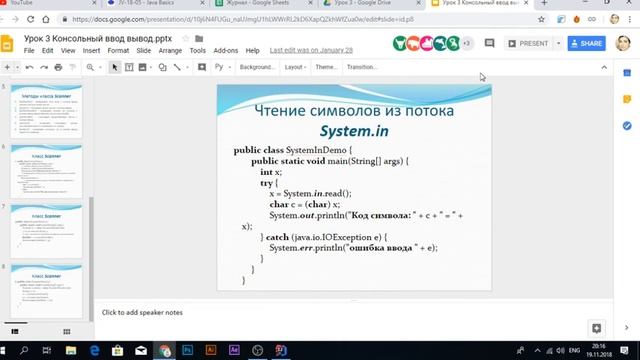Switch to filmstrip view
This screenshot has height=360, width=640.
pos(15,331)
